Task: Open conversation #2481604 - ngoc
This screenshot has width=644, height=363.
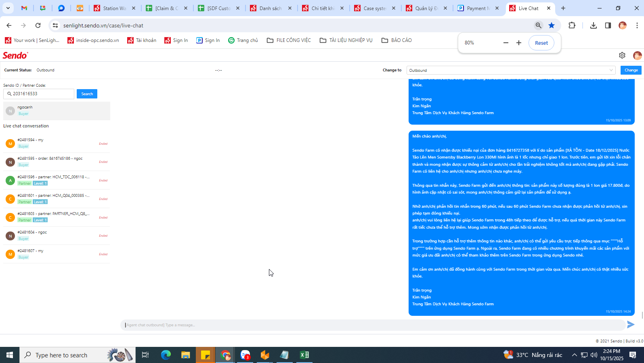Action: click(x=57, y=236)
